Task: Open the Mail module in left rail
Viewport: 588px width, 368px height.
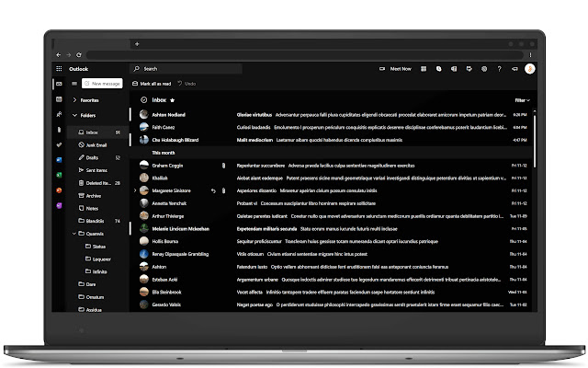Action: pyautogui.click(x=59, y=84)
